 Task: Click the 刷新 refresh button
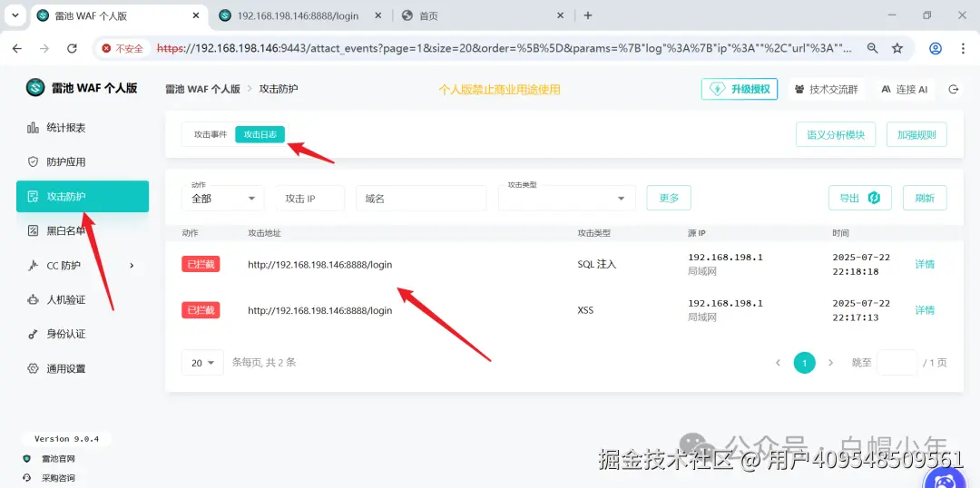[925, 198]
